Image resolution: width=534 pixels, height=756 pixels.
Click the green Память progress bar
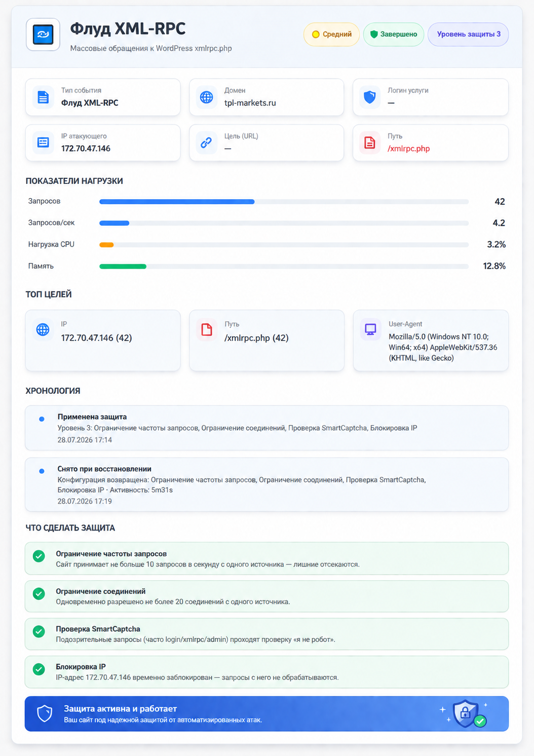[123, 267]
